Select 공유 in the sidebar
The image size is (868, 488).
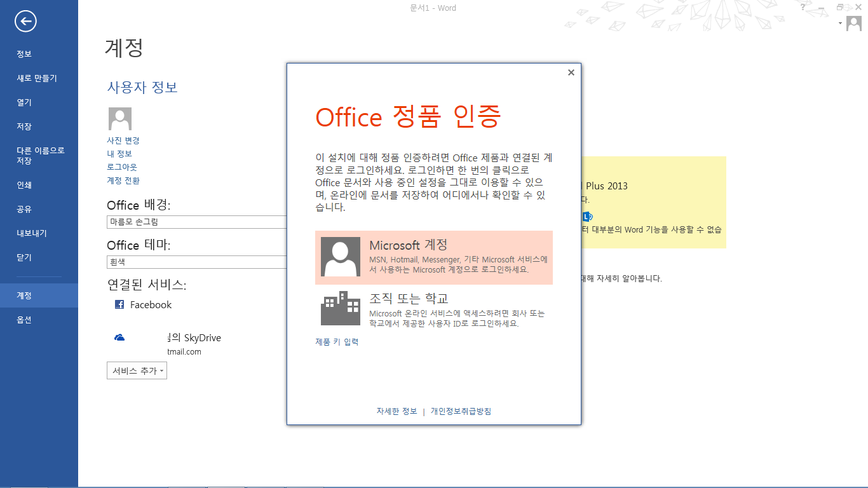point(39,209)
